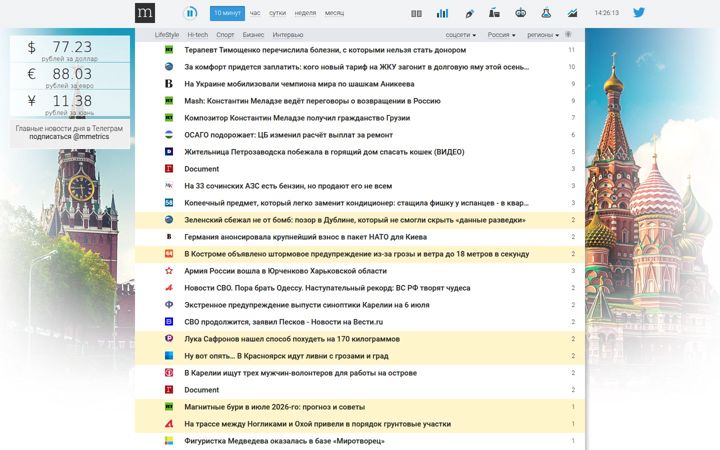Expand the Россия dropdown

pos(501,35)
